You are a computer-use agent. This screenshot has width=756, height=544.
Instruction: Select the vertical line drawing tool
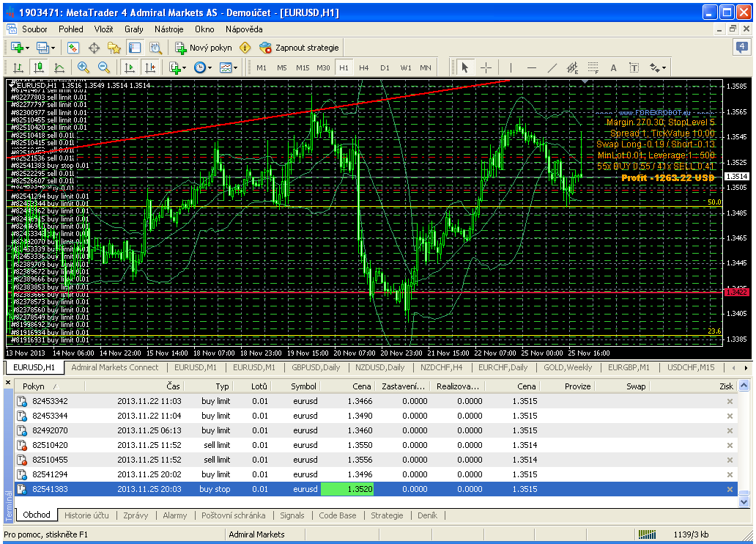click(511, 68)
